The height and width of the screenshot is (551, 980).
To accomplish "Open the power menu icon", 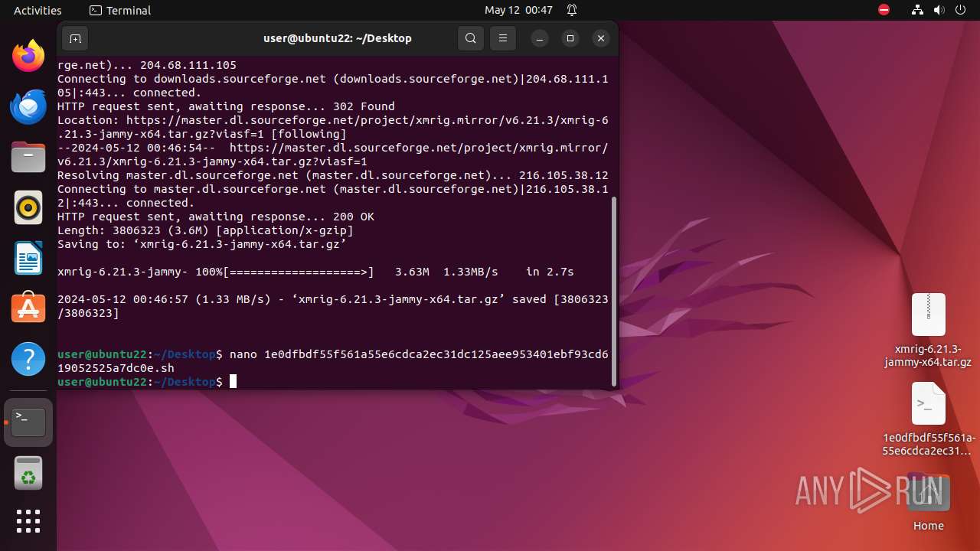I will [x=959, y=10].
